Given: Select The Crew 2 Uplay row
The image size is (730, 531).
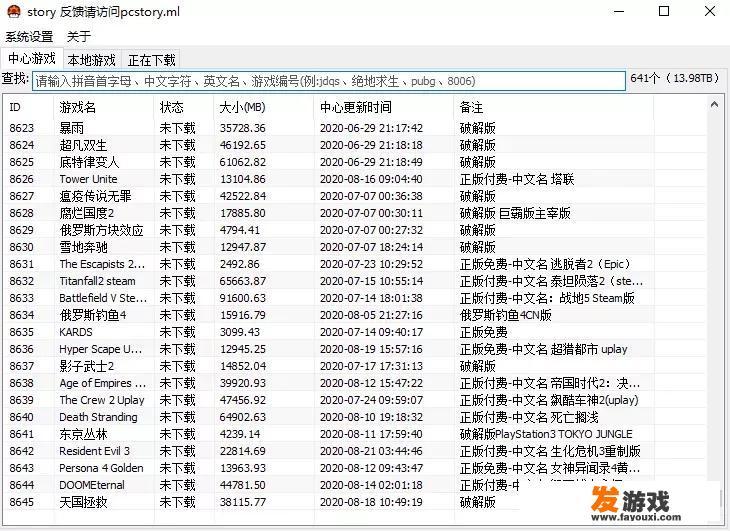Looking at the screenshot, I should tap(355, 400).
